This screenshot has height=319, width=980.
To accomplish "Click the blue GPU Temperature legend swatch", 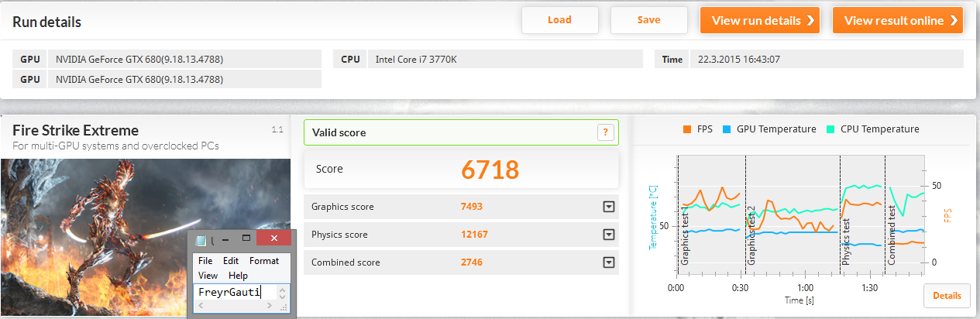I will (727, 129).
